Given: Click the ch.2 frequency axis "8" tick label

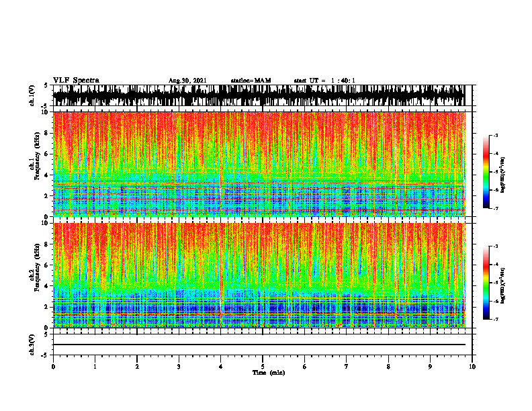Looking at the screenshot, I should point(47,244).
